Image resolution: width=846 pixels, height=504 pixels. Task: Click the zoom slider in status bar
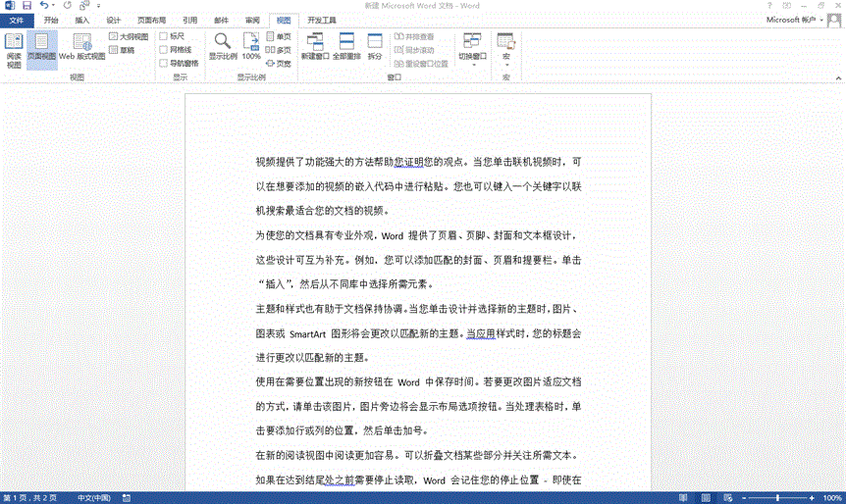point(776,498)
